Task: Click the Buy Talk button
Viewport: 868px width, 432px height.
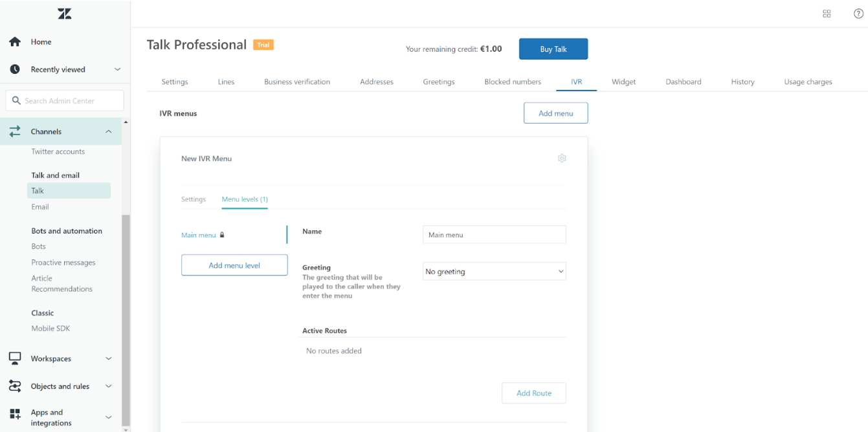Action: [553, 49]
